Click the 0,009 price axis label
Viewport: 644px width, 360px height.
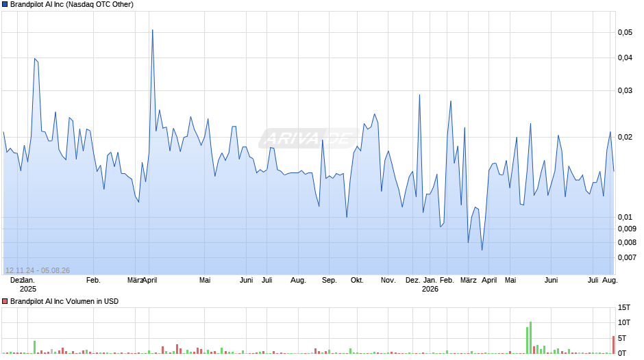[627, 229]
